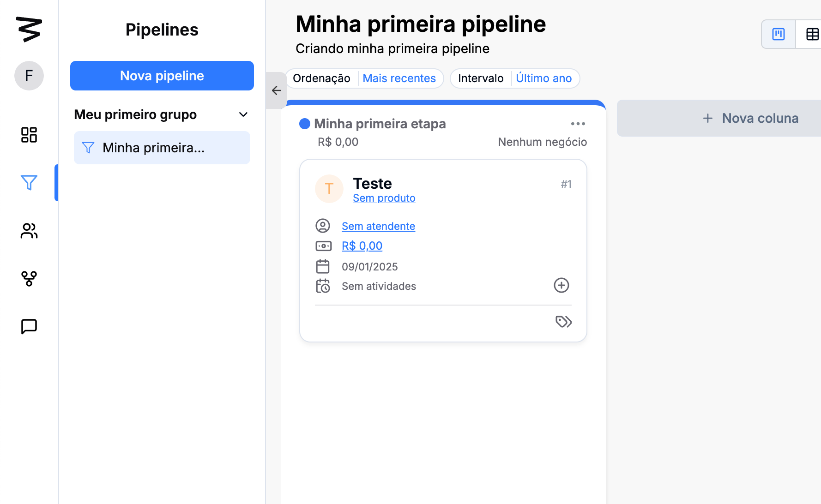Click the Nova pipeline button
This screenshot has height=504, width=821.
coord(162,76)
